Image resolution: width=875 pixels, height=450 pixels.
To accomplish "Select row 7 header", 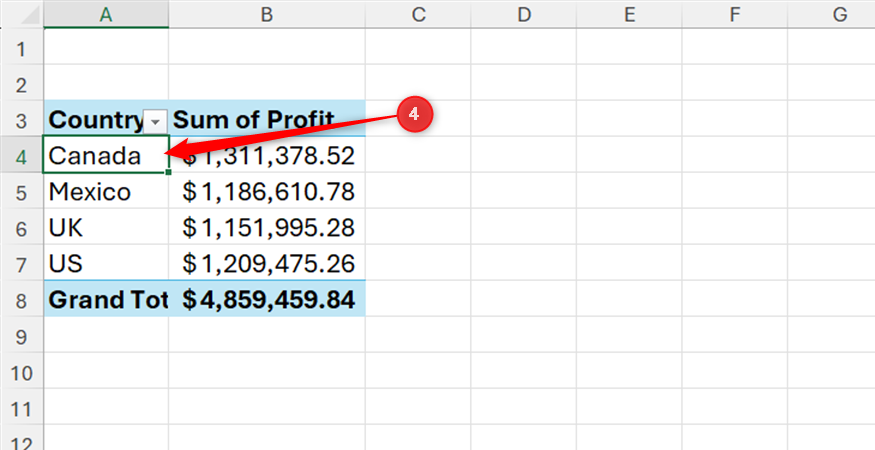I will point(21,262).
